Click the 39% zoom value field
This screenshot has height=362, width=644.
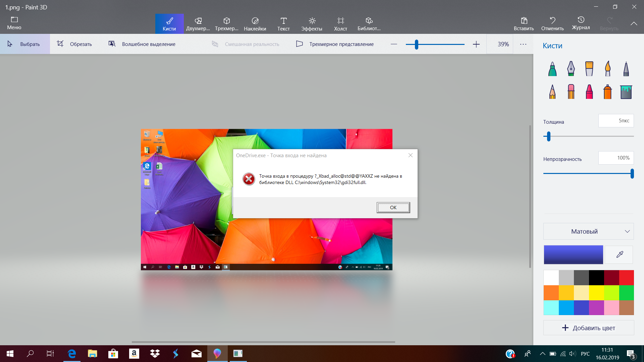500,44
